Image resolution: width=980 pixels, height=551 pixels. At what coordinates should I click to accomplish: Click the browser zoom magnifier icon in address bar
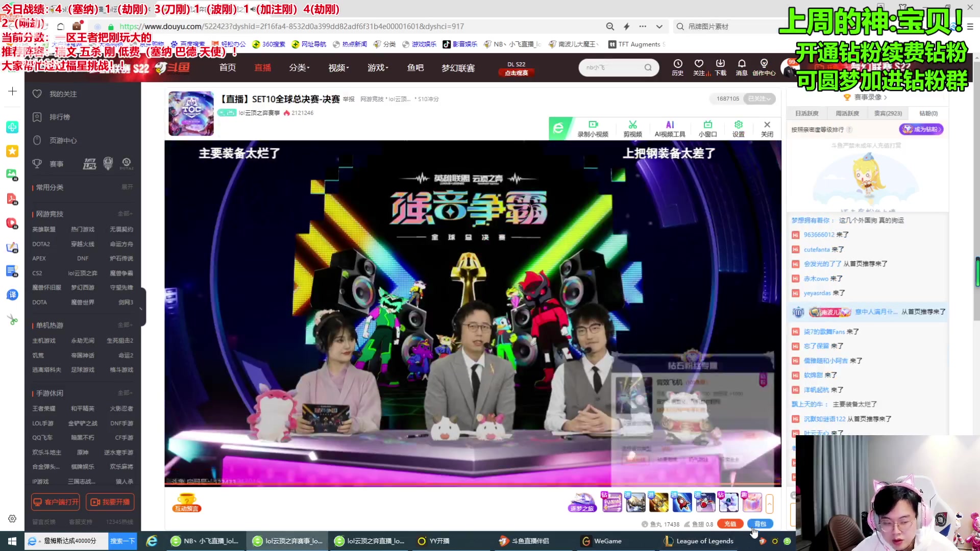click(x=610, y=27)
